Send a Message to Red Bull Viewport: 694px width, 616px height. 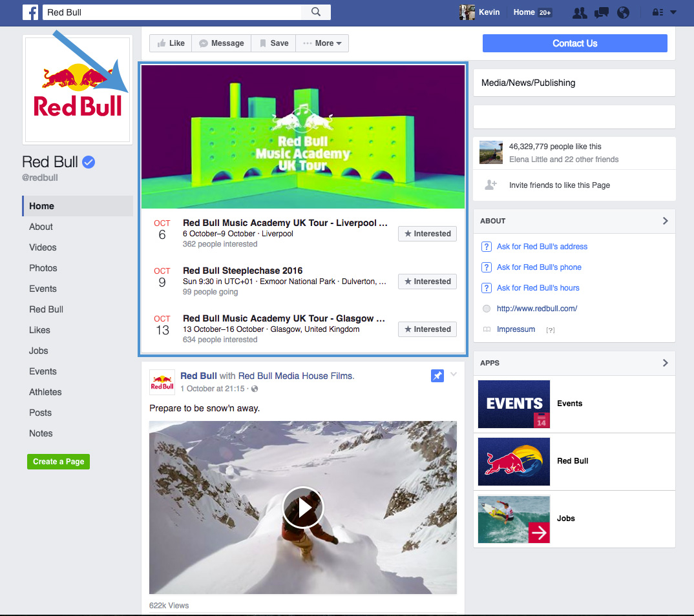[221, 43]
